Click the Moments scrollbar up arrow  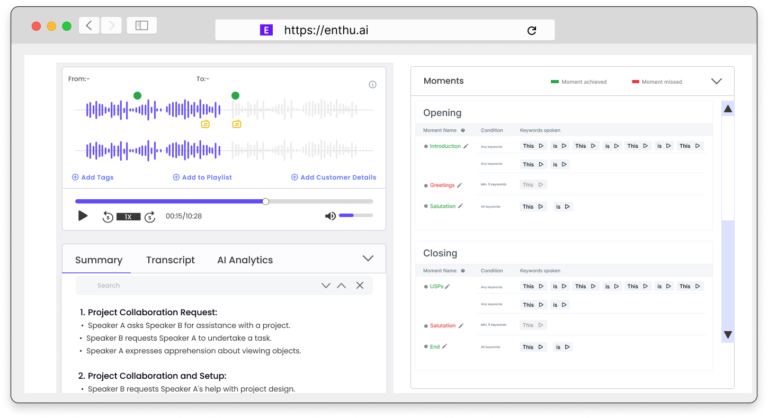[x=728, y=109]
